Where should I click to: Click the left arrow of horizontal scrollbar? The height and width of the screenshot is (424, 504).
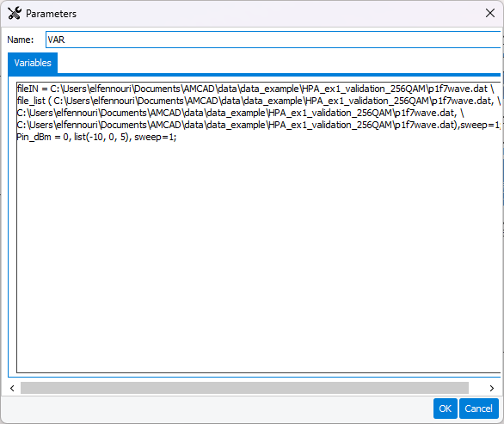tap(12, 388)
